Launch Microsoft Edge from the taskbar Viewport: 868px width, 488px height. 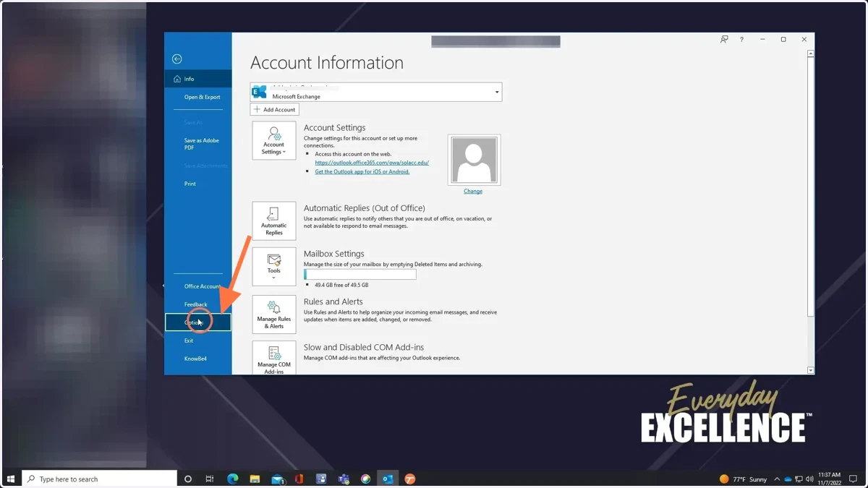233,479
